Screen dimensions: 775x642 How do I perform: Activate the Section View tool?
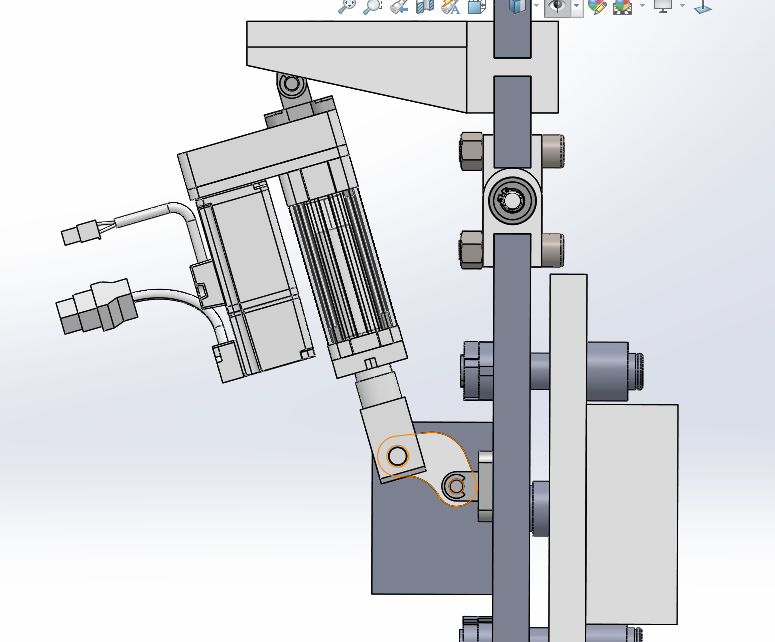coord(423,6)
